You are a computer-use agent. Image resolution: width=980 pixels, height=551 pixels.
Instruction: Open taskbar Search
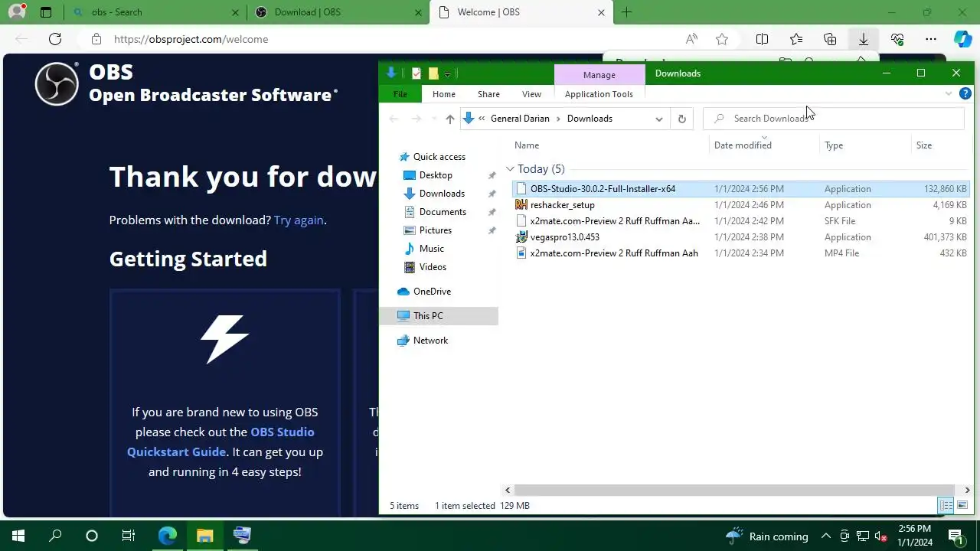[55, 536]
